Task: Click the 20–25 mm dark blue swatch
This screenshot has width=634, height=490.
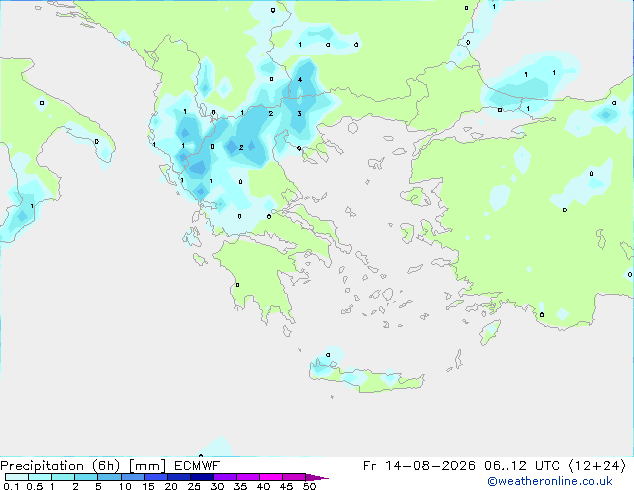Action: click(x=179, y=477)
